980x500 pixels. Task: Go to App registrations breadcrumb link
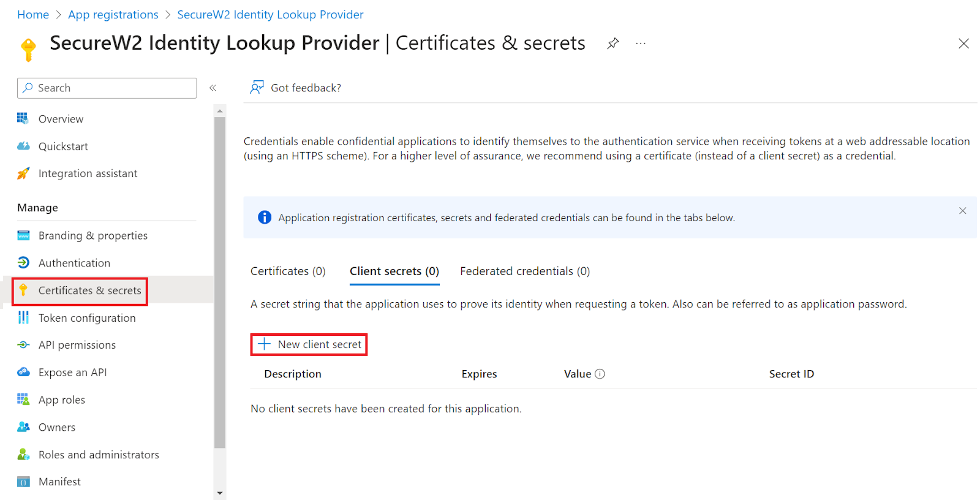tap(113, 15)
